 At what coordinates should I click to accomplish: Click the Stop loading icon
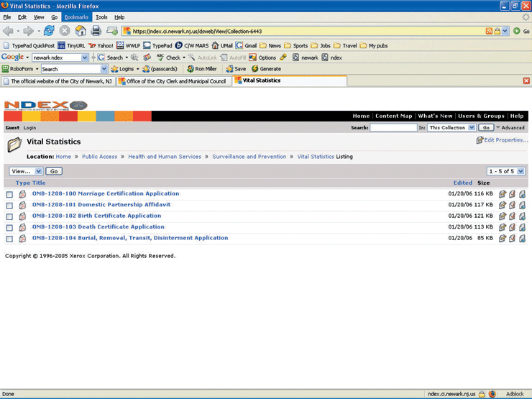tap(65, 31)
